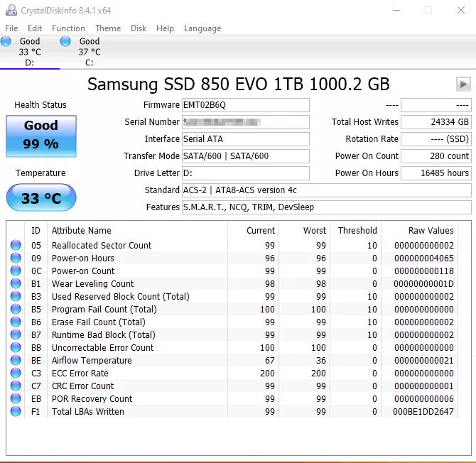The height and width of the screenshot is (463, 476).
Task: Click the Worst column header
Action: [x=305, y=231]
